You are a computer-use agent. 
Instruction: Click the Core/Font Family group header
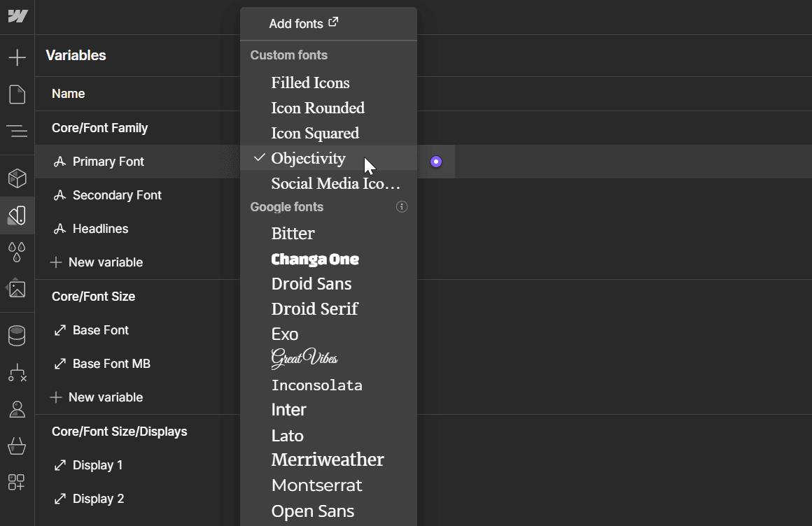[100, 128]
